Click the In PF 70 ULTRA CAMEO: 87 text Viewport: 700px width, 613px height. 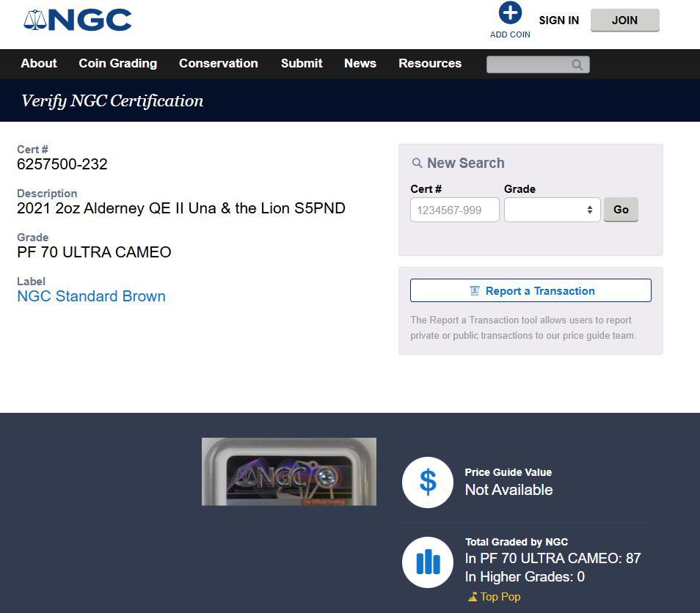[x=553, y=559]
